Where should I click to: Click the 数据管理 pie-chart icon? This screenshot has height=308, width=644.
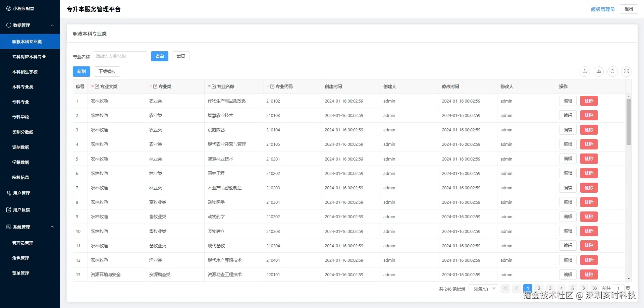click(9, 25)
